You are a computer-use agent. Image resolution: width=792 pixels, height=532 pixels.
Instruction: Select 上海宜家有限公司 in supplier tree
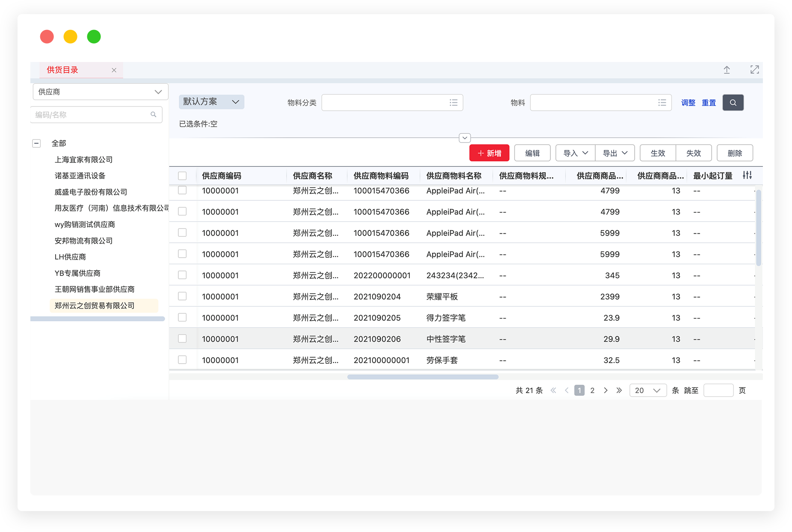click(83, 159)
